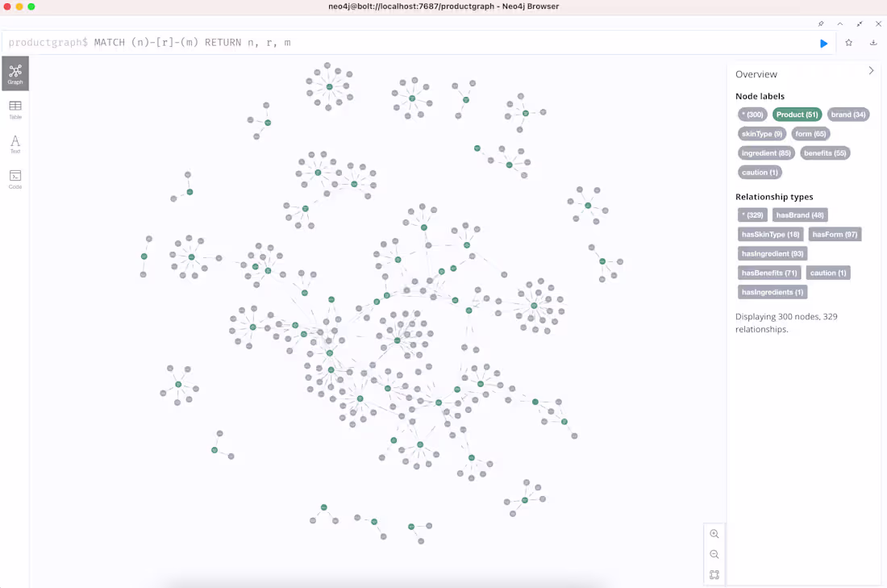The width and height of the screenshot is (887, 588).
Task: Select the brand (34) node label pill
Action: click(x=847, y=114)
